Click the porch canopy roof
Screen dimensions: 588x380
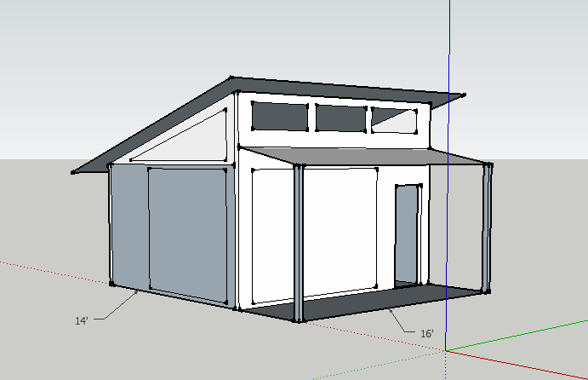[x=366, y=155]
